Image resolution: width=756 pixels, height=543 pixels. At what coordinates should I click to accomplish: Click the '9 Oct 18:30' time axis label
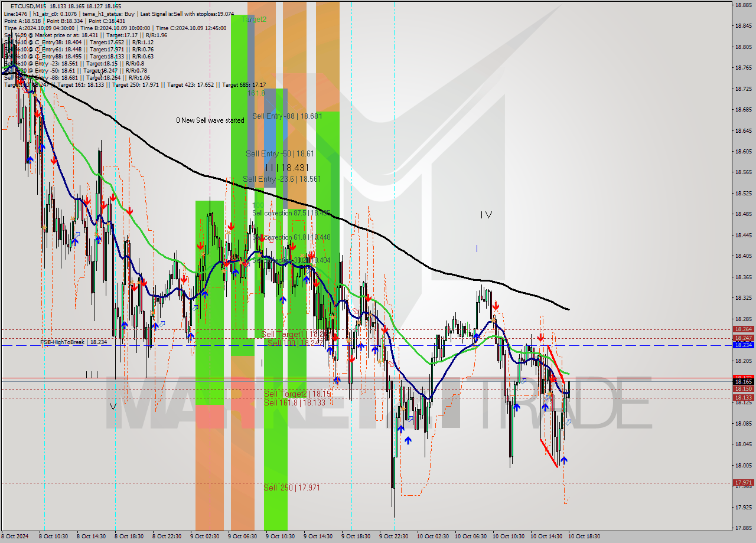click(x=356, y=537)
